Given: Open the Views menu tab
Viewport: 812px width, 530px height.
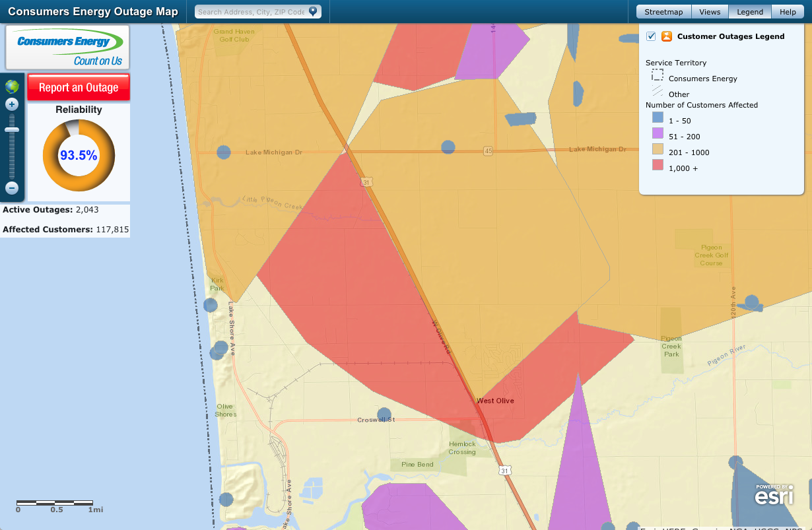Looking at the screenshot, I should tap(710, 12).
